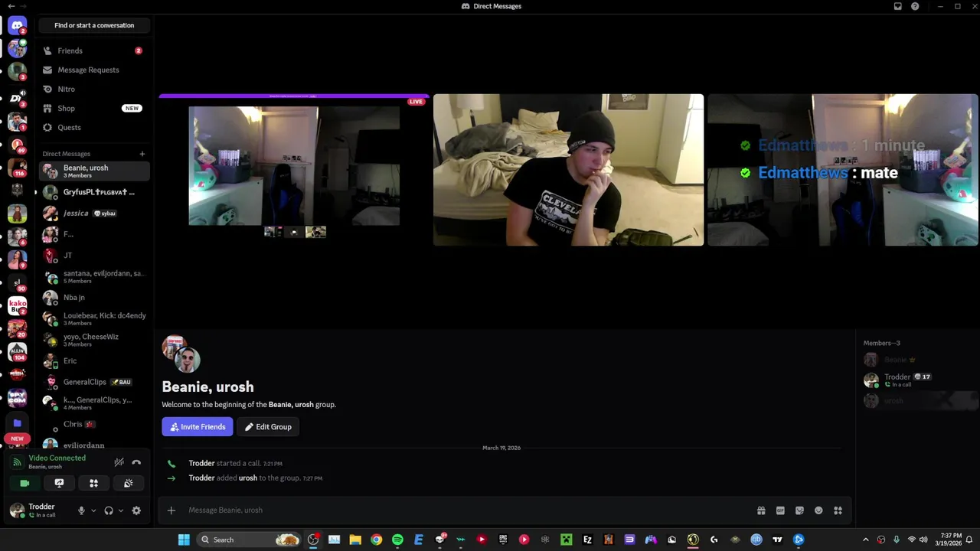Image resolution: width=980 pixels, height=551 pixels.
Task: Open Discord home Direct Messages icon
Action: pyautogui.click(x=17, y=26)
